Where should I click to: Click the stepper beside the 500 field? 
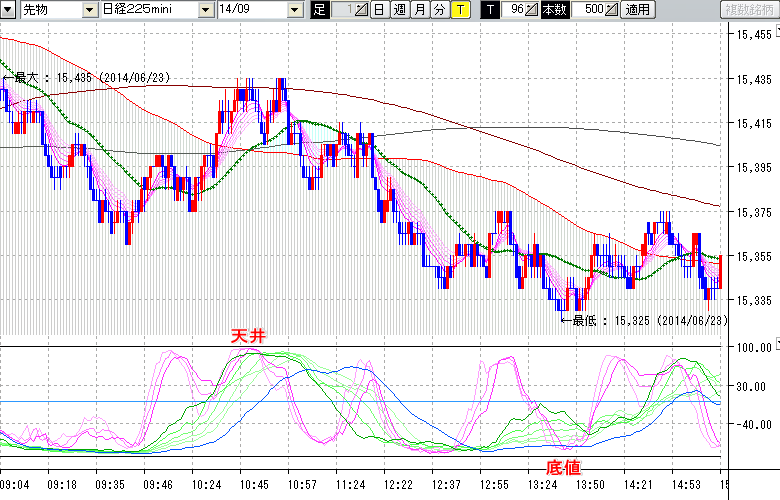click(612, 10)
